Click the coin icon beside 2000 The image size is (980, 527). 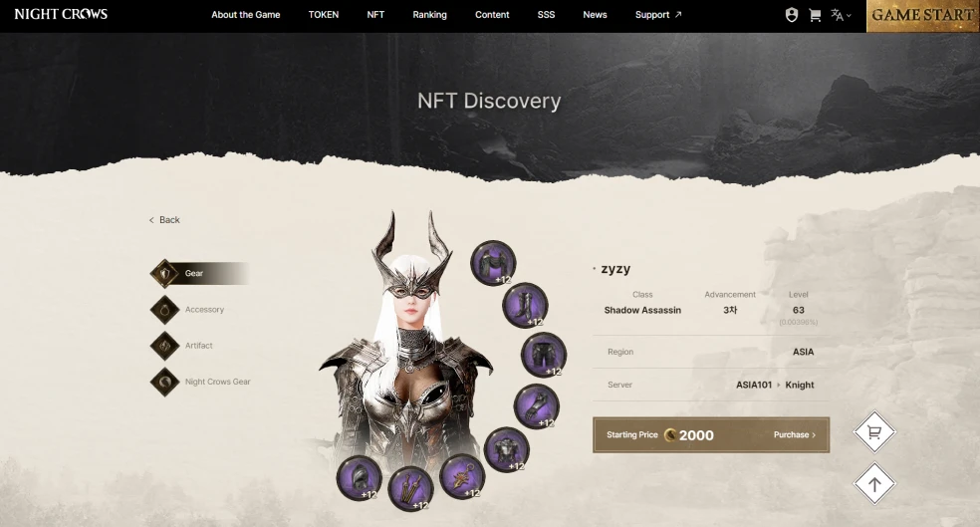point(670,435)
